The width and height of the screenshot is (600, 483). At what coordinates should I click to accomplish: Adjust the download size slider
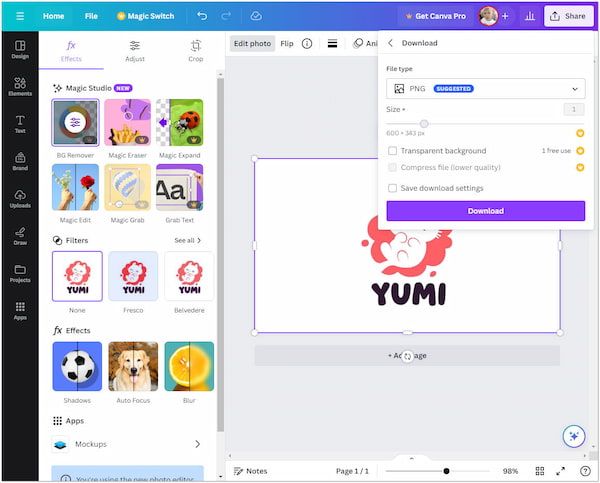tap(424, 124)
